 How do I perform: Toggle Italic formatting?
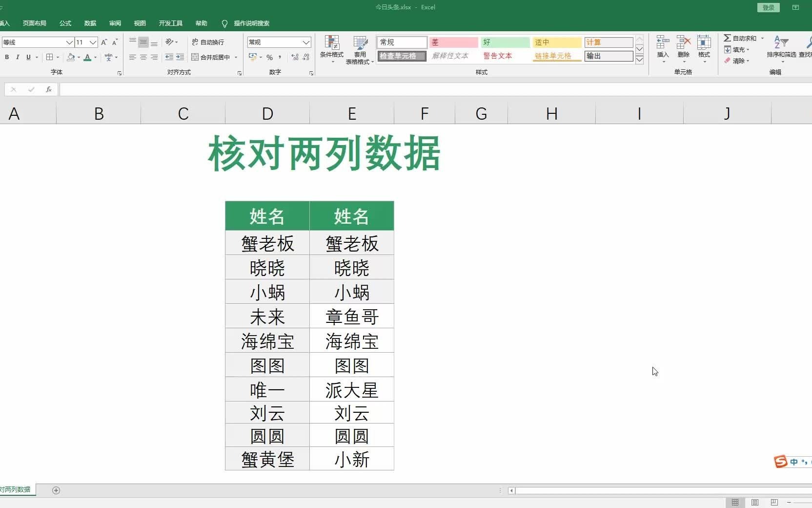click(18, 57)
